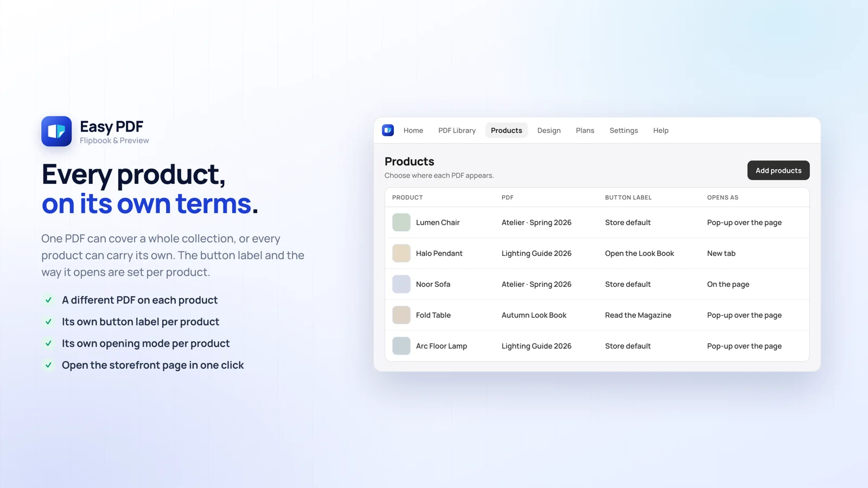Click the Fold Table thumbnail swatch

click(x=401, y=315)
